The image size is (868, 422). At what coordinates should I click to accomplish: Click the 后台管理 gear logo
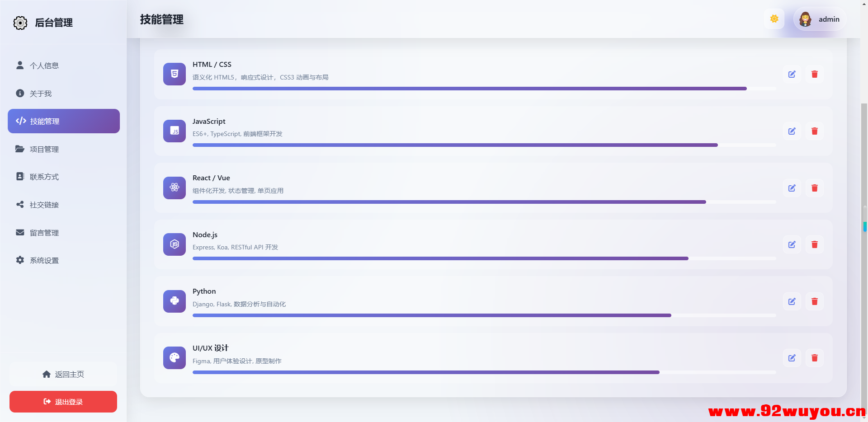(20, 23)
